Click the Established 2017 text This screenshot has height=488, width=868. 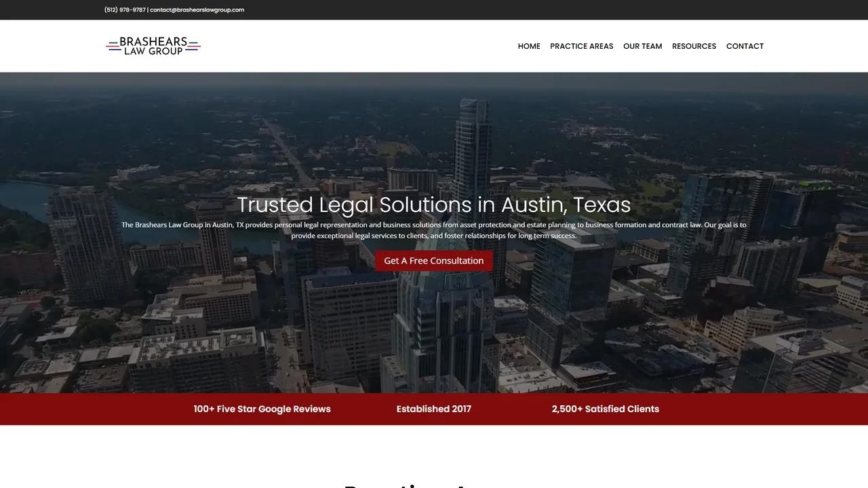(434, 409)
